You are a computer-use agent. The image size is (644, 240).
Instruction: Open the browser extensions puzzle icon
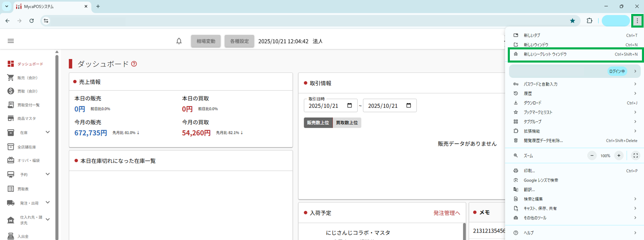(x=589, y=21)
